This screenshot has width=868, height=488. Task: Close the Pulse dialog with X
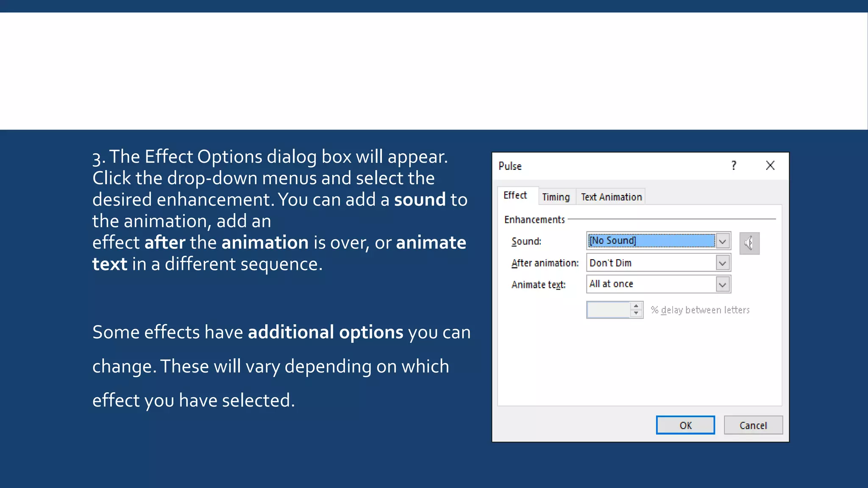click(770, 166)
